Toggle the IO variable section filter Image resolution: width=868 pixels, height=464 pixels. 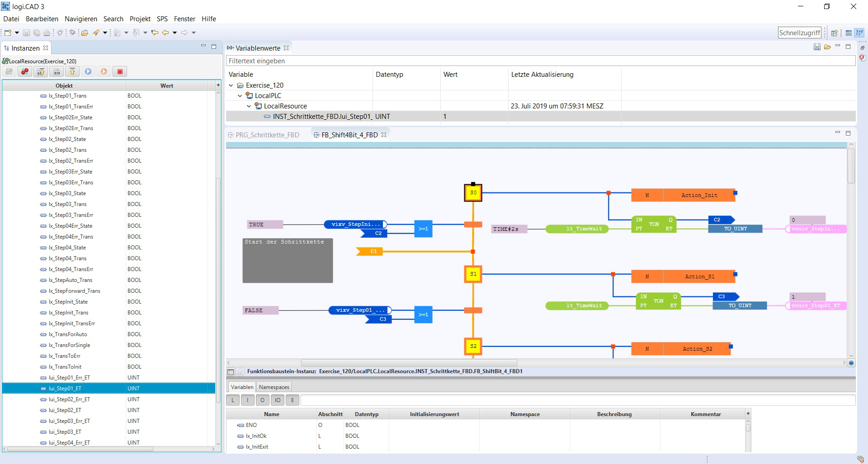click(278, 400)
